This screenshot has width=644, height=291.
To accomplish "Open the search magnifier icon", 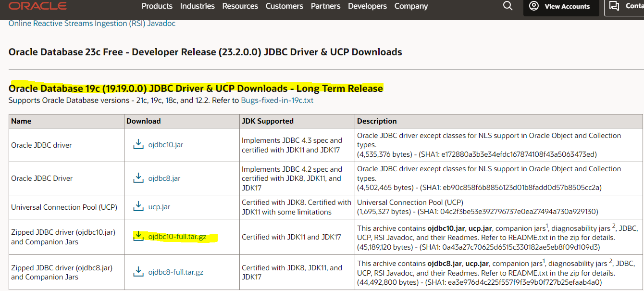I will click(x=508, y=6).
